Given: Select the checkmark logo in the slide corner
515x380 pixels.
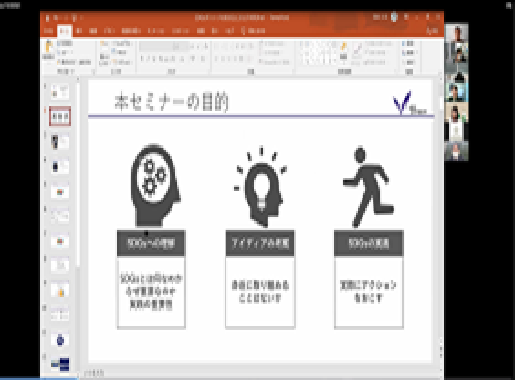Looking at the screenshot, I should (x=409, y=103).
